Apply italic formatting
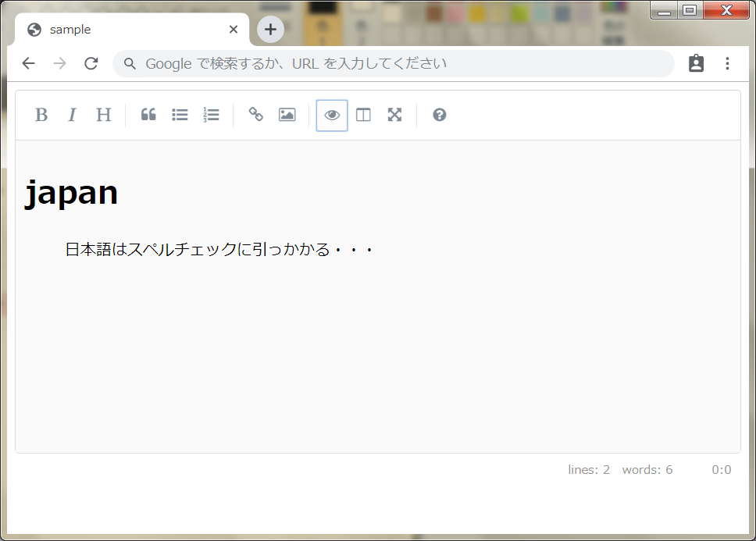This screenshot has width=756, height=541. click(72, 115)
